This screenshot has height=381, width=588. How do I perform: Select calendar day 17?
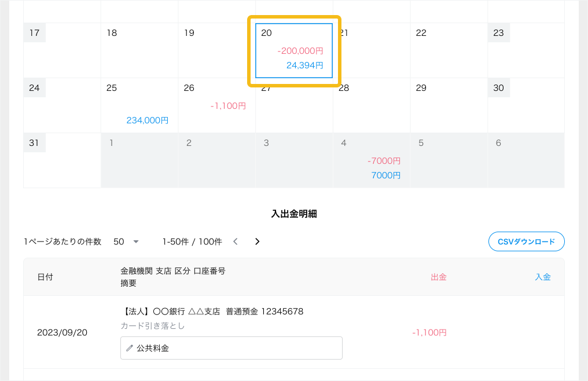62,50
